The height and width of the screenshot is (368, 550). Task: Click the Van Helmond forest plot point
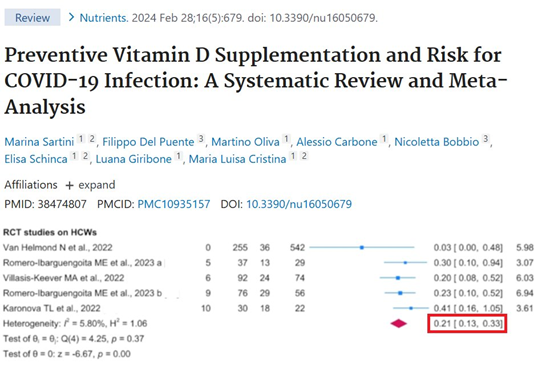point(362,248)
